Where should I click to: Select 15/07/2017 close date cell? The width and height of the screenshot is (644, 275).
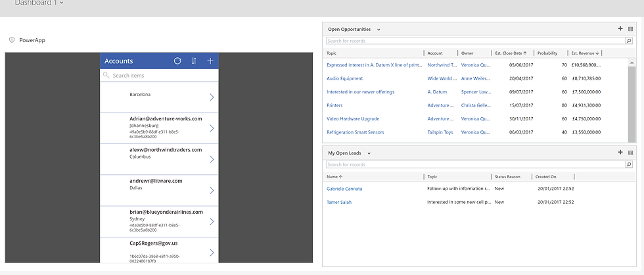click(521, 105)
